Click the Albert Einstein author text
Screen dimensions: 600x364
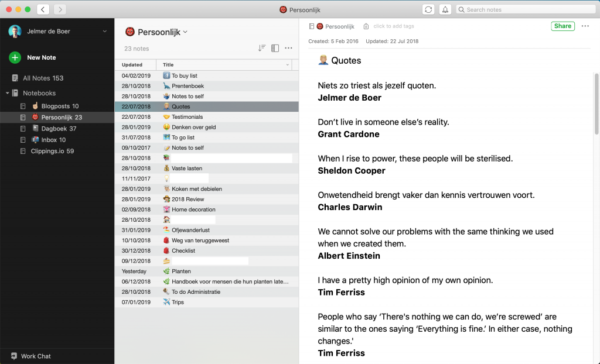coord(349,256)
